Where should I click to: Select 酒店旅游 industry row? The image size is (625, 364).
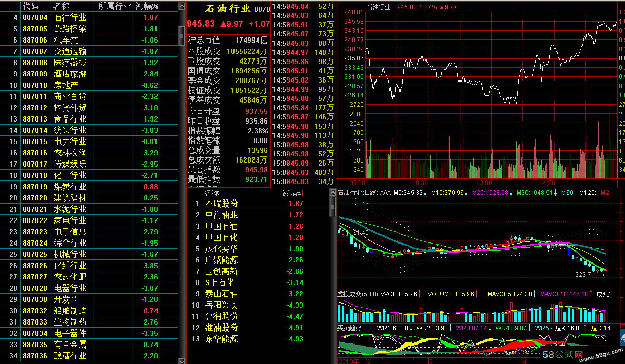tap(89, 74)
